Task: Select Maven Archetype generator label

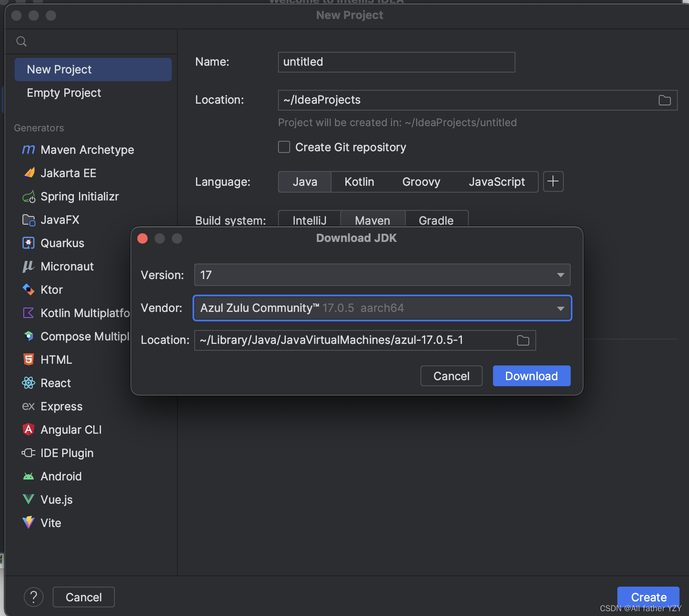Action: pos(87,150)
